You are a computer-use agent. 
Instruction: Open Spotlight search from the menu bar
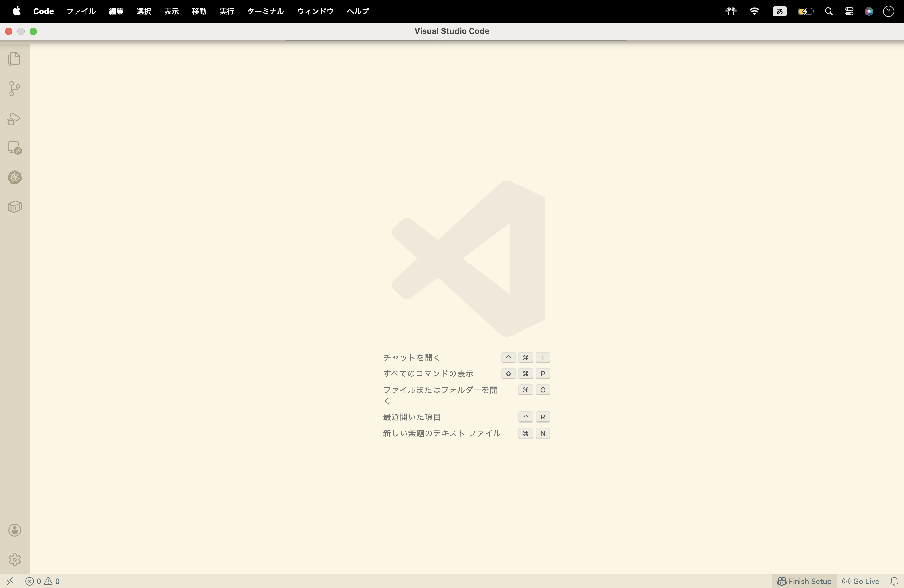[829, 11]
